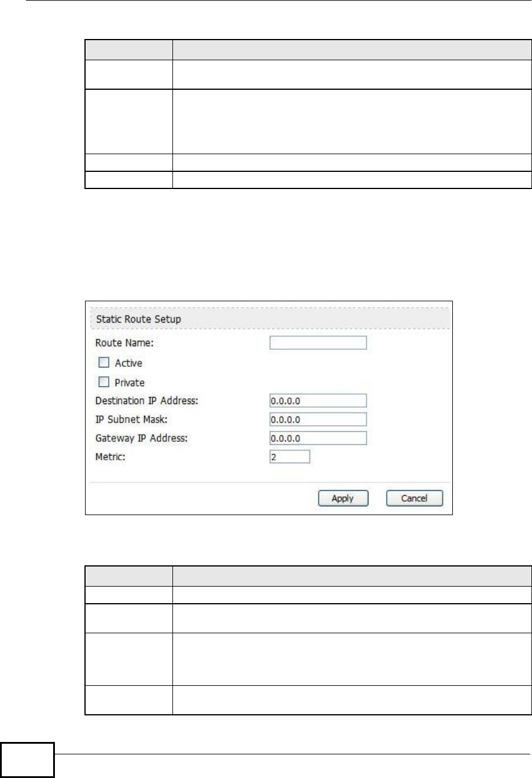Click the Metric label

110,457
